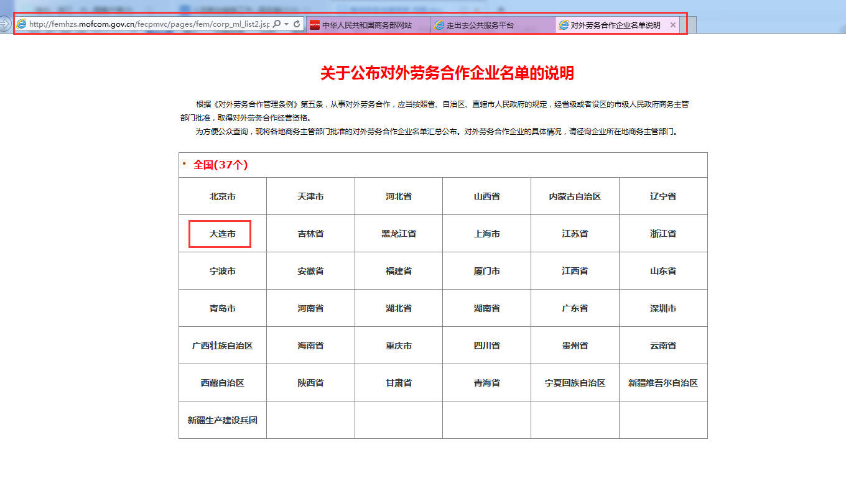This screenshot has height=504, width=846.
Task: Click the refresh page icon
Action: [x=297, y=24]
